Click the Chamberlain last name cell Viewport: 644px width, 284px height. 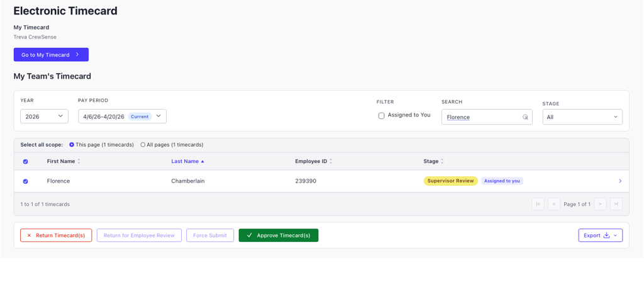point(187,181)
